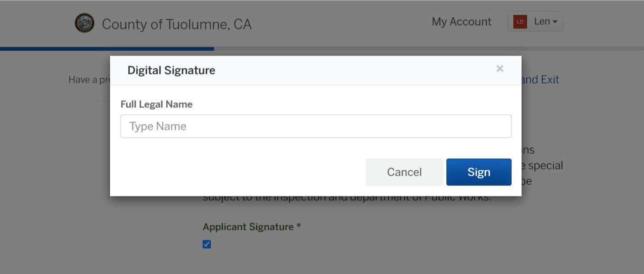Image resolution: width=644 pixels, height=274 pixels.
Task: Click the Type Name input field
Action: coord(316,126)
